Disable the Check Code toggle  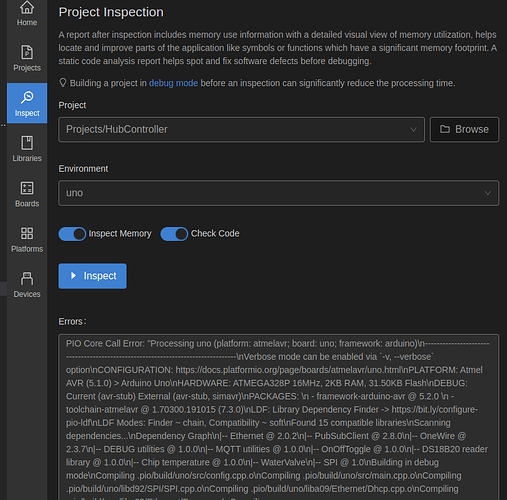(174, 234)
